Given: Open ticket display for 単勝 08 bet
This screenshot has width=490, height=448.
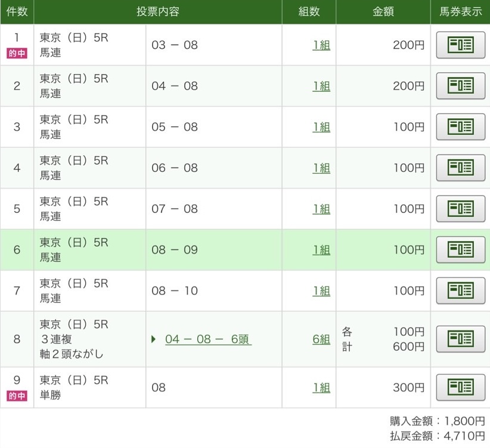Looking at the screenshot, I should pos(461,387).
